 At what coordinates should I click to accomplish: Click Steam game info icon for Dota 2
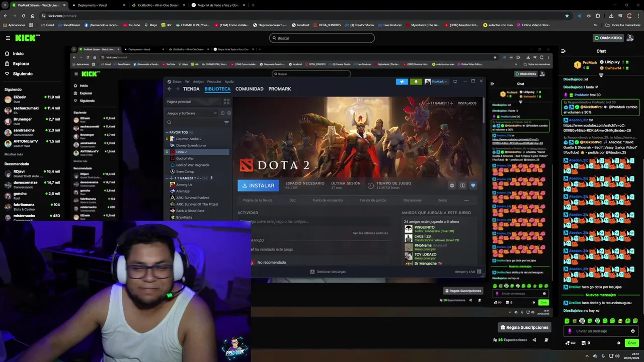pyautogui.click(x=462, y=186)
